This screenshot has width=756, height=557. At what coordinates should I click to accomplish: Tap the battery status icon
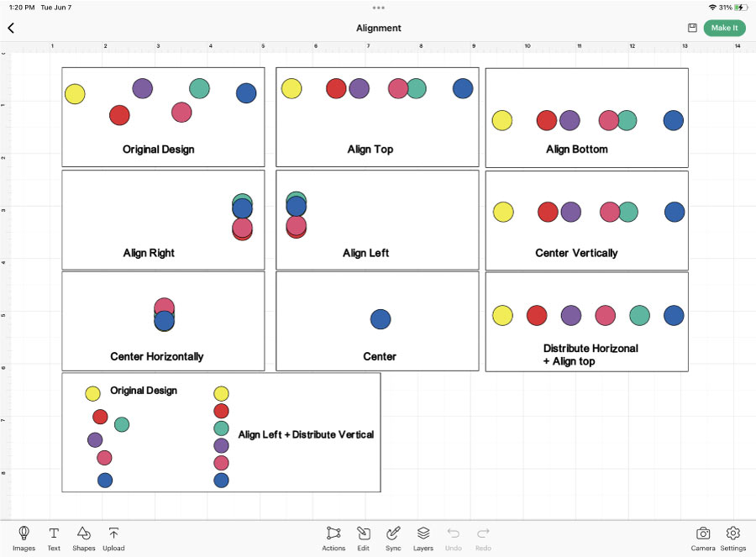coord(739,8)
